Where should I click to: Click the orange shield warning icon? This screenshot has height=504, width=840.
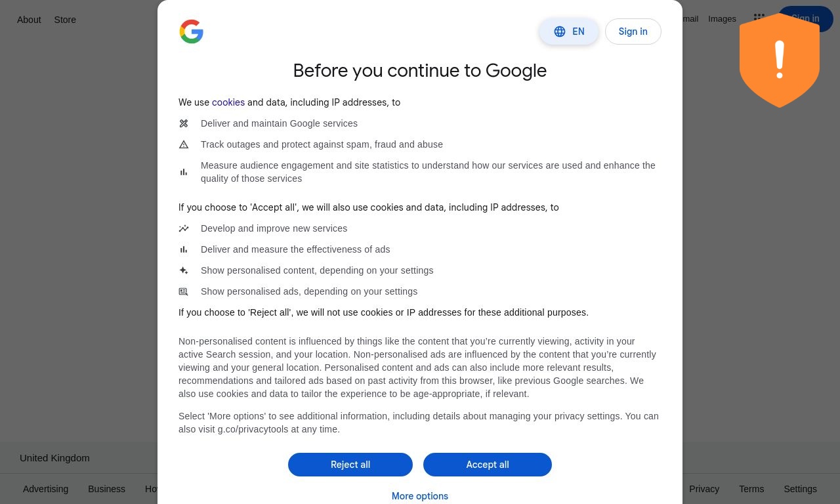coord(780,60)
